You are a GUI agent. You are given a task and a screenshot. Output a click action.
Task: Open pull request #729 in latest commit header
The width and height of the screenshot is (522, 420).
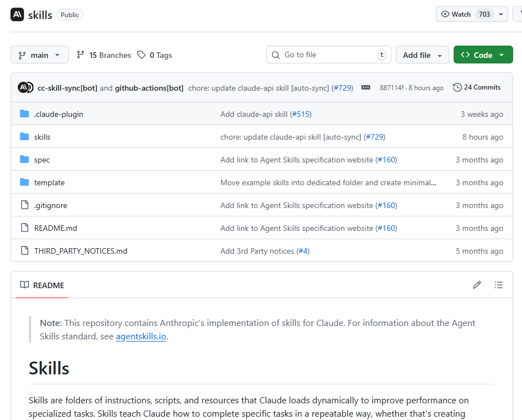point(342,88)
